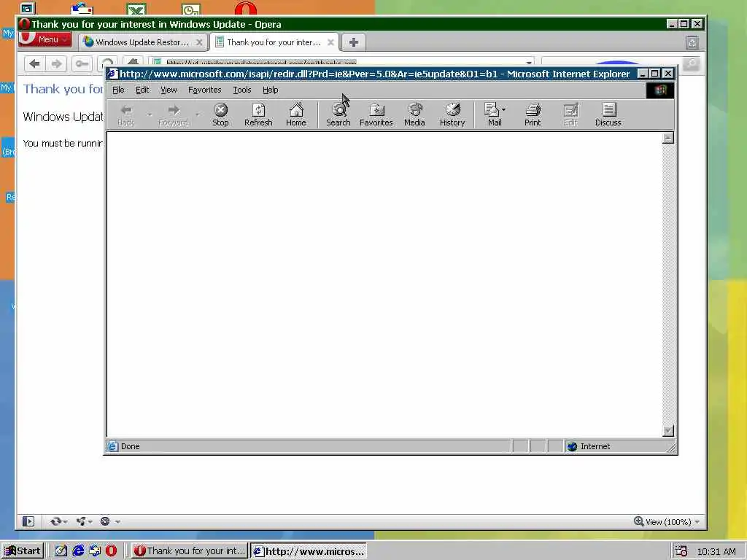Click Opera's back arrow button

click(x=34, y=64)
